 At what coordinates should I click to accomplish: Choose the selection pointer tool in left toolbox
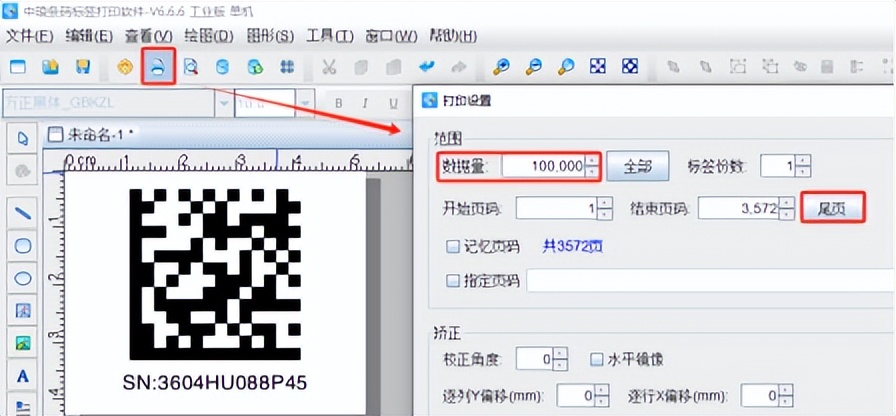(22, 138)
